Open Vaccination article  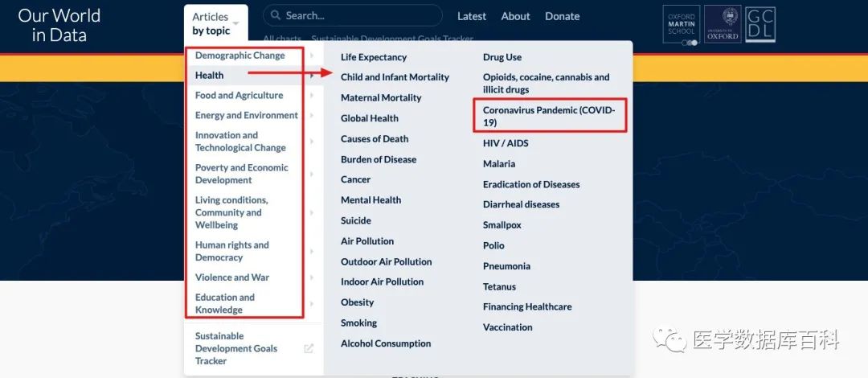coord(508,327)
